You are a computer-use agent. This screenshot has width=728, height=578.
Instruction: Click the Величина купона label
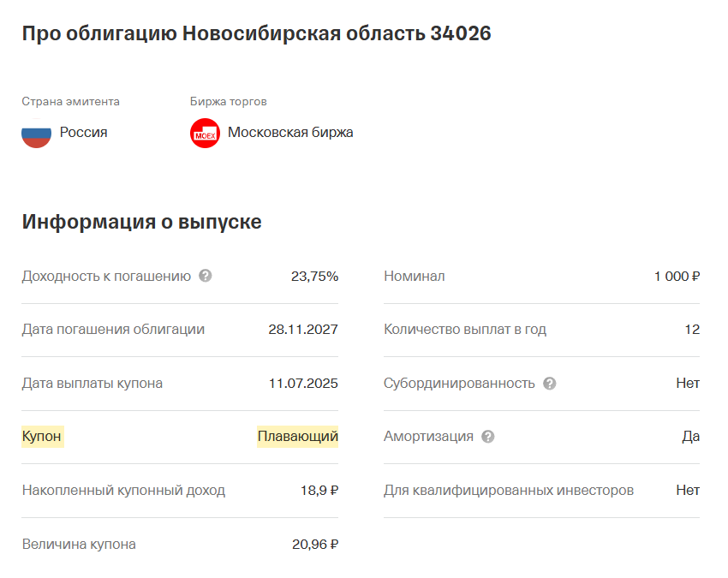[x=79, y=544]
